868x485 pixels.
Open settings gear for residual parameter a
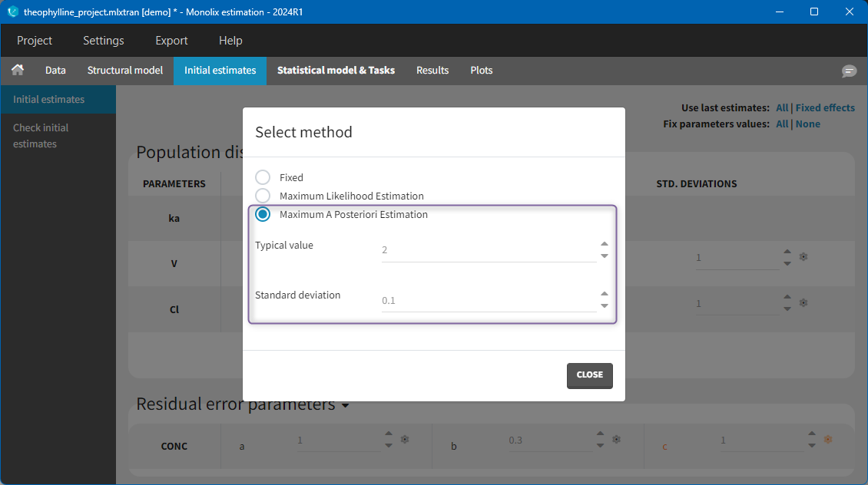[x=405, y=440]
